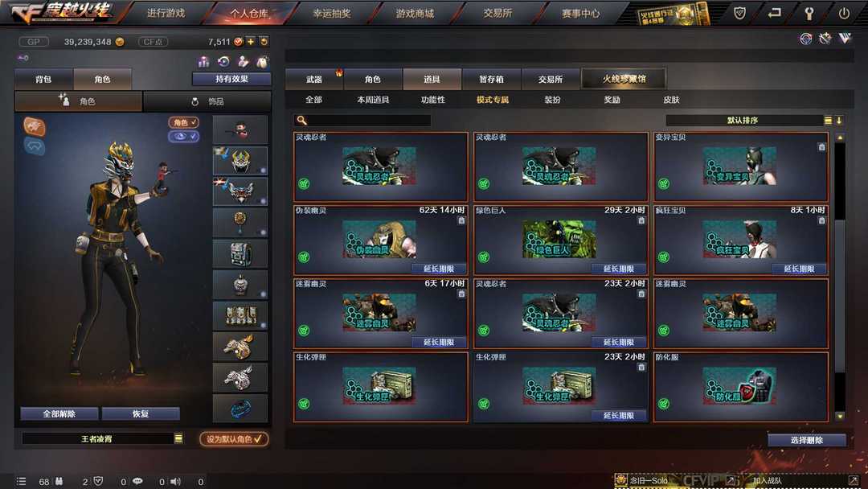Screen dimensions: 868x489
Task: Click the list menu icon at bottom left
Action: (x=21, y=481)
